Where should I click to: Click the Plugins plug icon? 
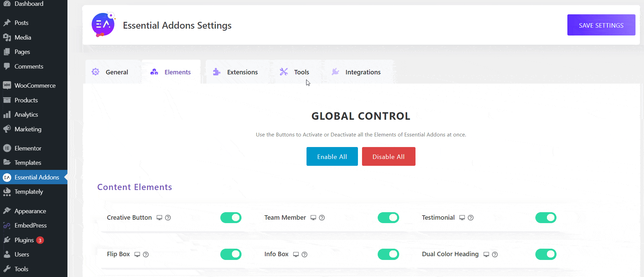7,240
